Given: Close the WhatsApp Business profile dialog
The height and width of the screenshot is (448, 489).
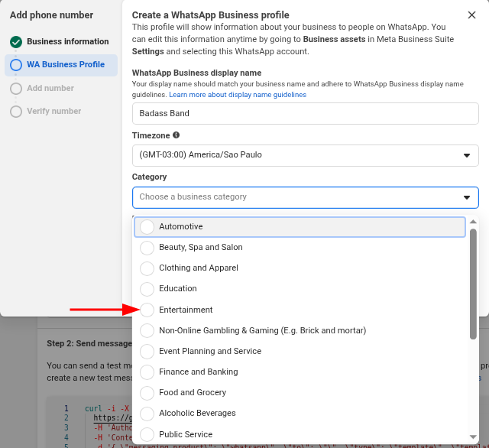Looking at the screenshot, I should [471, 15].
